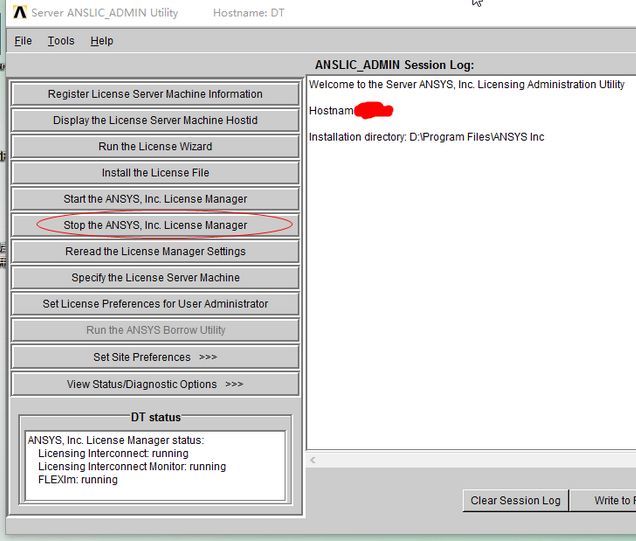Stop the ANSYS, Inc. License Manager
Viewport: 636px width, 541px height.
155,225
